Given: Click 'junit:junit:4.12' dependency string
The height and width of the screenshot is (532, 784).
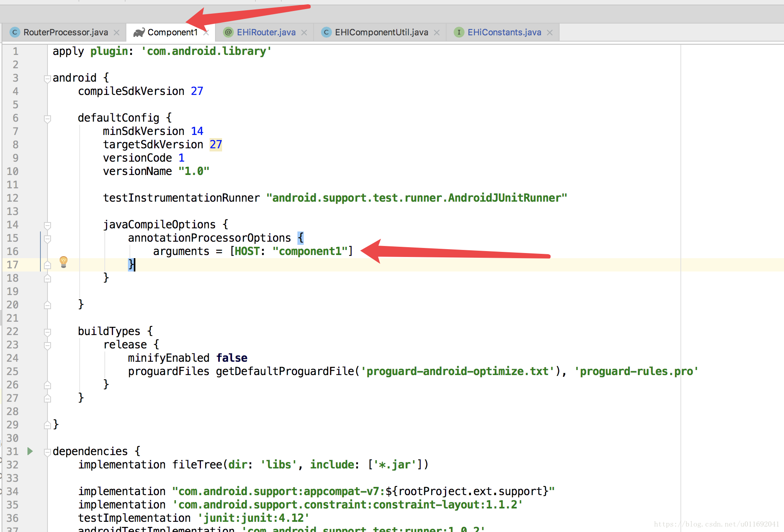Looking at the screenshot, I should tap(253, 518).
